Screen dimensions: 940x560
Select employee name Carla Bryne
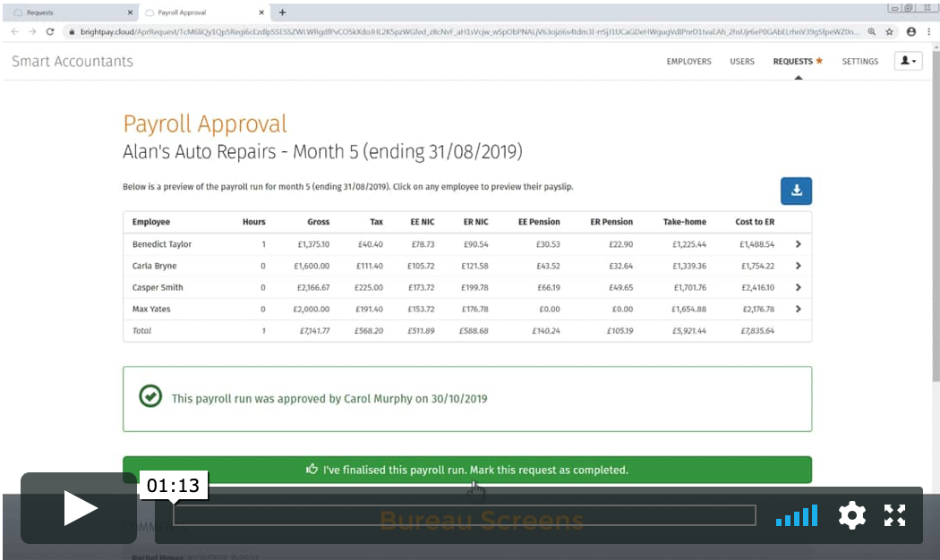154,266
